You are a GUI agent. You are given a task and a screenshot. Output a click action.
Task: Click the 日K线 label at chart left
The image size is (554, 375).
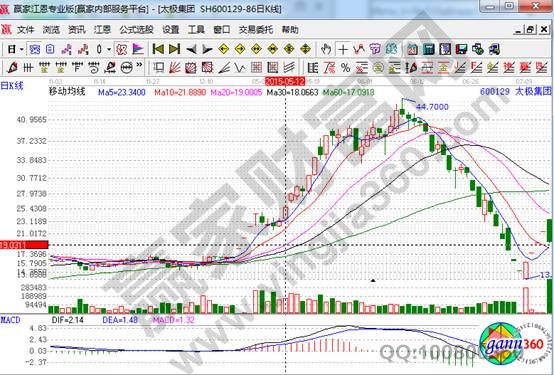coord(12,86)
